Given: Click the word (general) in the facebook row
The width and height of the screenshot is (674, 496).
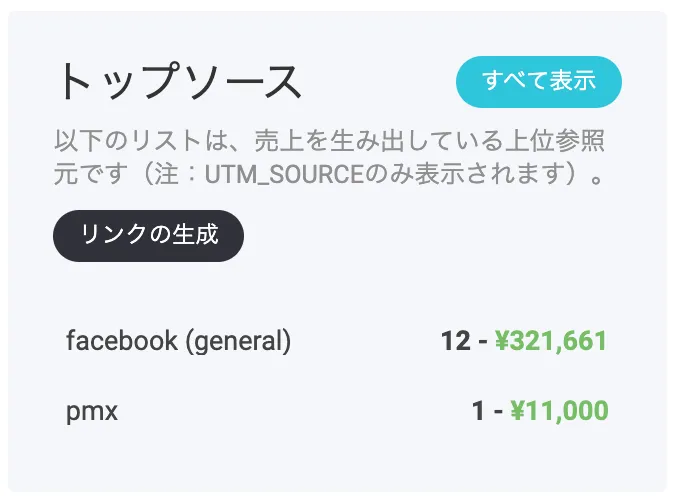Looking at the screenshot, I should 237,341.
